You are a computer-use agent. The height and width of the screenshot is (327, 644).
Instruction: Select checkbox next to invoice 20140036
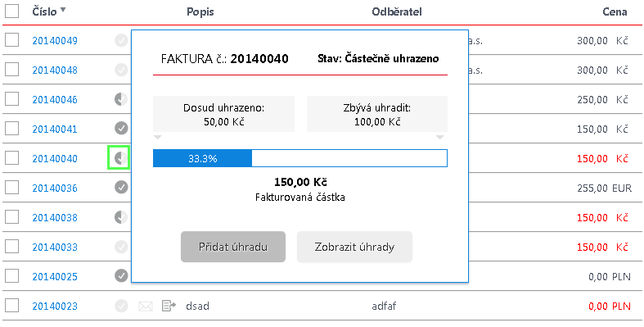pos(12,188)
